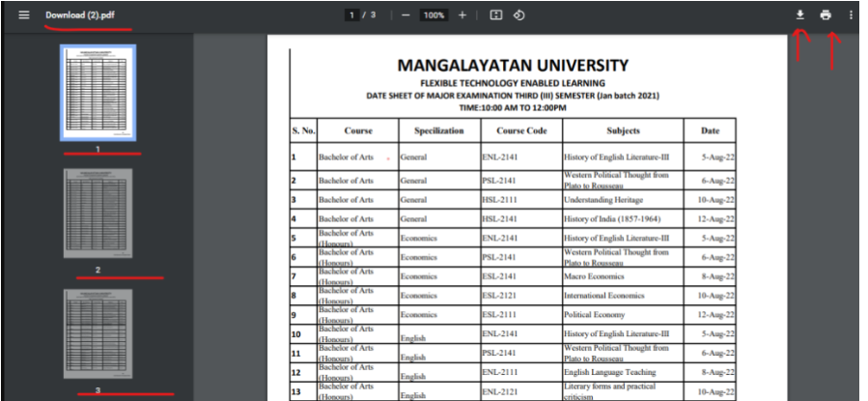Click the TIME:10:00 AM TO 12:00PM line
This screenshot has height=401, width=868.
point(513,108)
